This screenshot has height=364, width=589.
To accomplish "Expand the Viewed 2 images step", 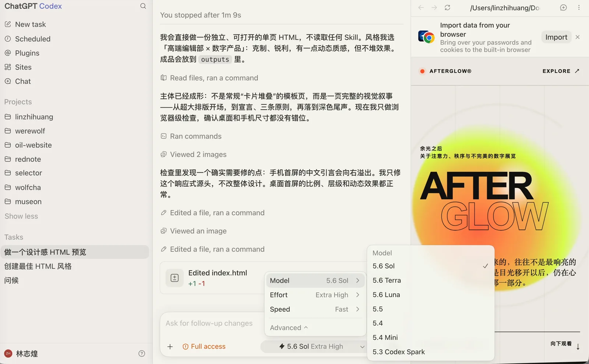I will pyautogui.click(x=193, y=154).
